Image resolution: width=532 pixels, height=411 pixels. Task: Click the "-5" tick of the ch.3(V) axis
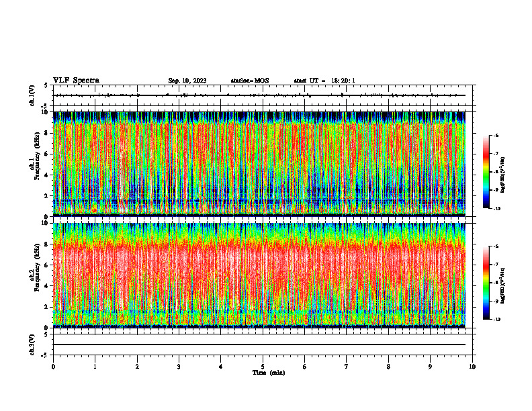pos(45,355)
